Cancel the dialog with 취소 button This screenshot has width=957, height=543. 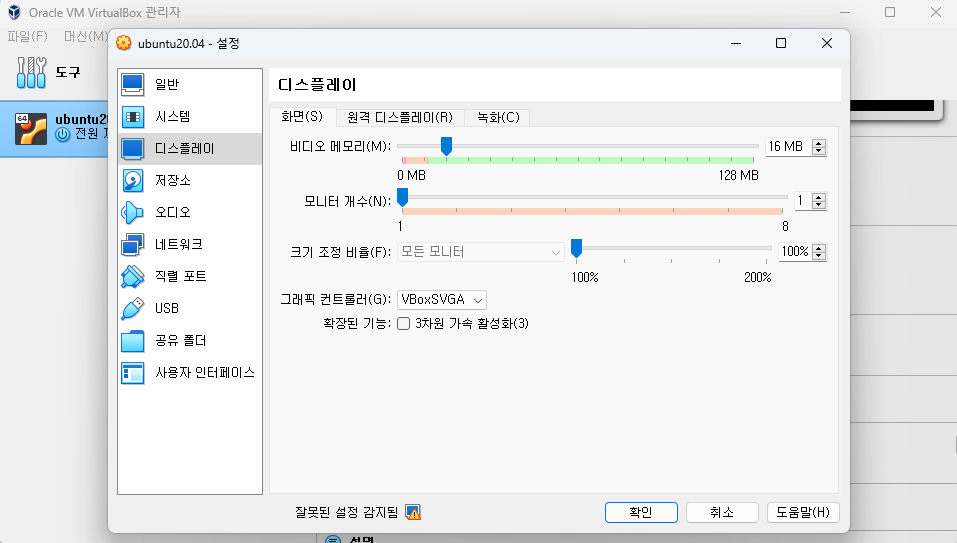point(722,512)
